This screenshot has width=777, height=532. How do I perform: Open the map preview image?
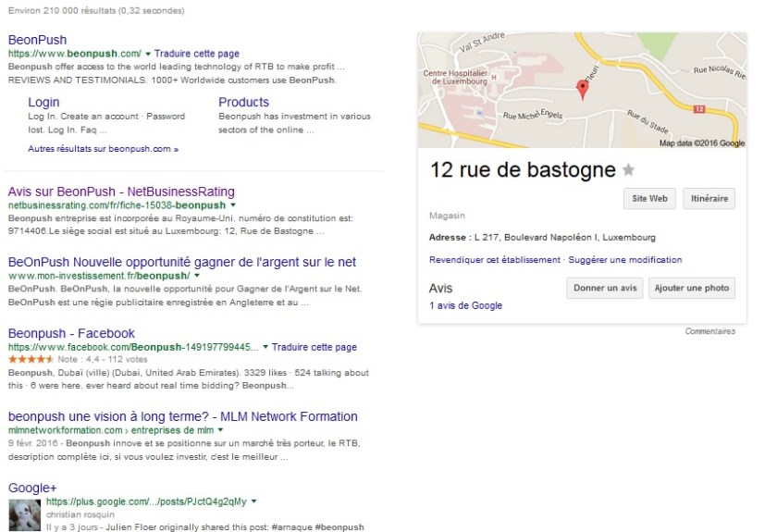point(582,90)
